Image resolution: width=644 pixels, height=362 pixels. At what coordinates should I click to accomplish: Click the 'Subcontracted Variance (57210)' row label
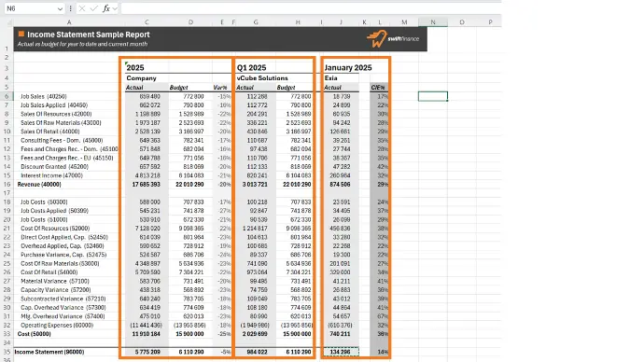tap(63, 299)
